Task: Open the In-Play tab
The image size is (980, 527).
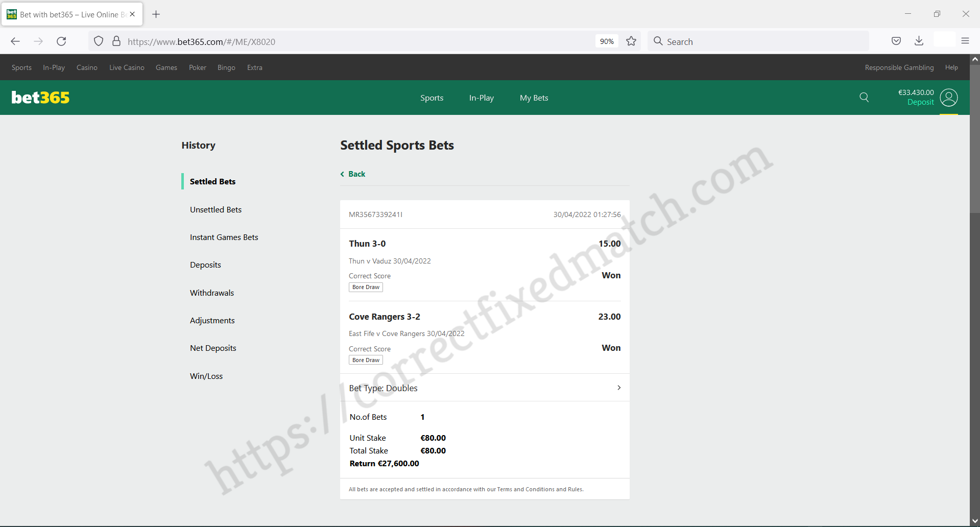Action: pos(481,98)
